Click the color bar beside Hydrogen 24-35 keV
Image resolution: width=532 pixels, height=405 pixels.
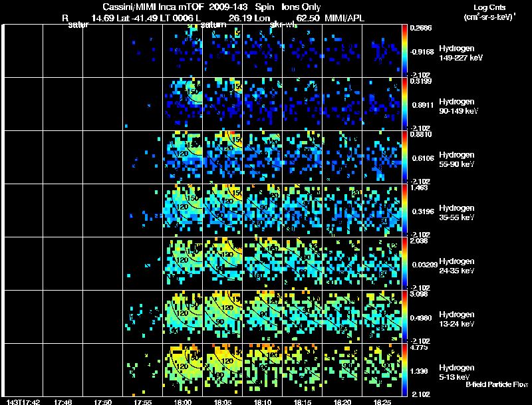pyautogui.click(x=404, y=263)
